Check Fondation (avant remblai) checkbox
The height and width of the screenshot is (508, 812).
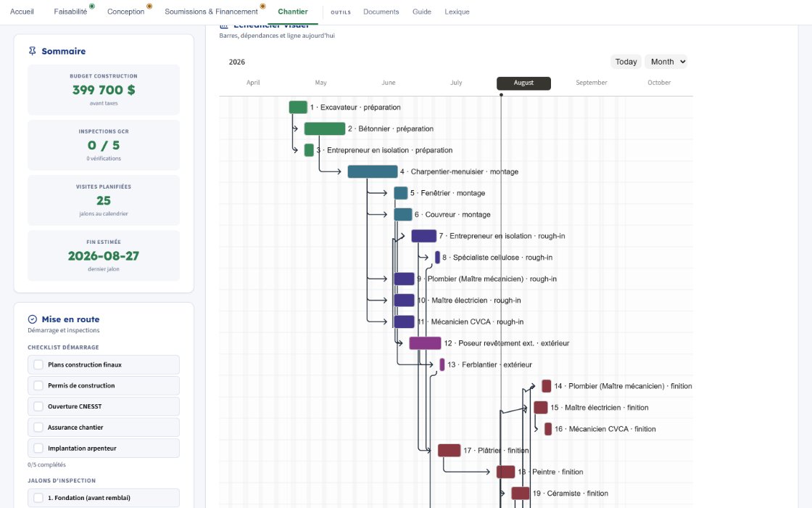coord(38,498)
